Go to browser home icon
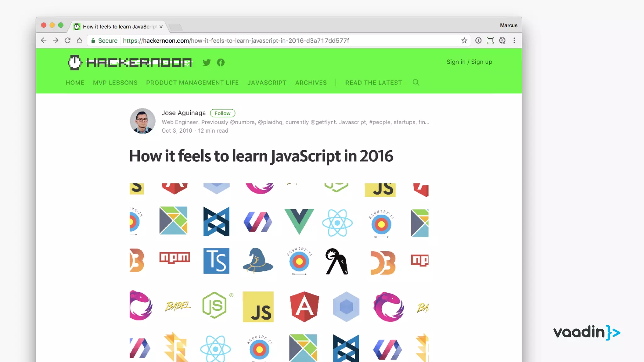Image resolution: width=644 pixels, height=362 pixels. pos(80,41)
